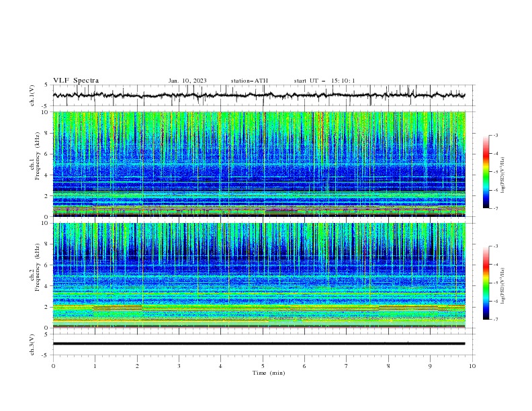Image resolution: width=532 pixels, height=411 pixels.
Task: Click the "10" frequency tick of the ch.1 spectrogram
Action: (46, 112)
